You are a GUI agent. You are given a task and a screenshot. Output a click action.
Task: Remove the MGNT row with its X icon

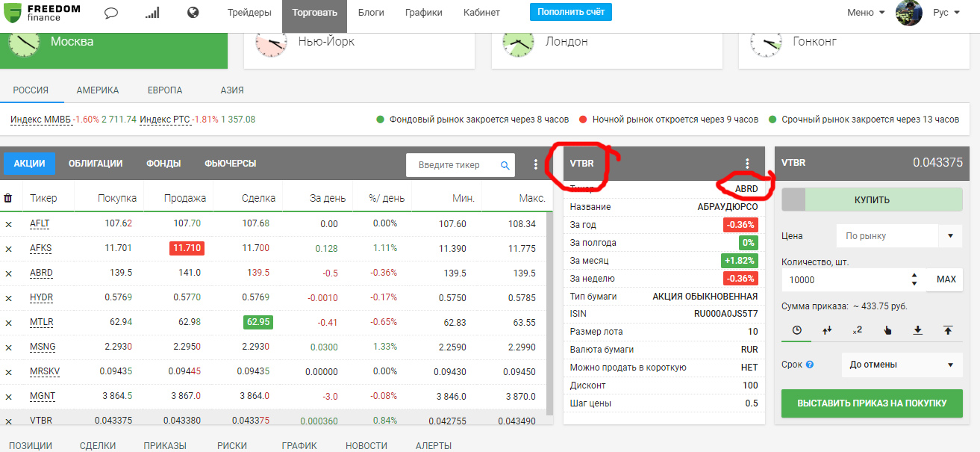(x=9, y=397)
